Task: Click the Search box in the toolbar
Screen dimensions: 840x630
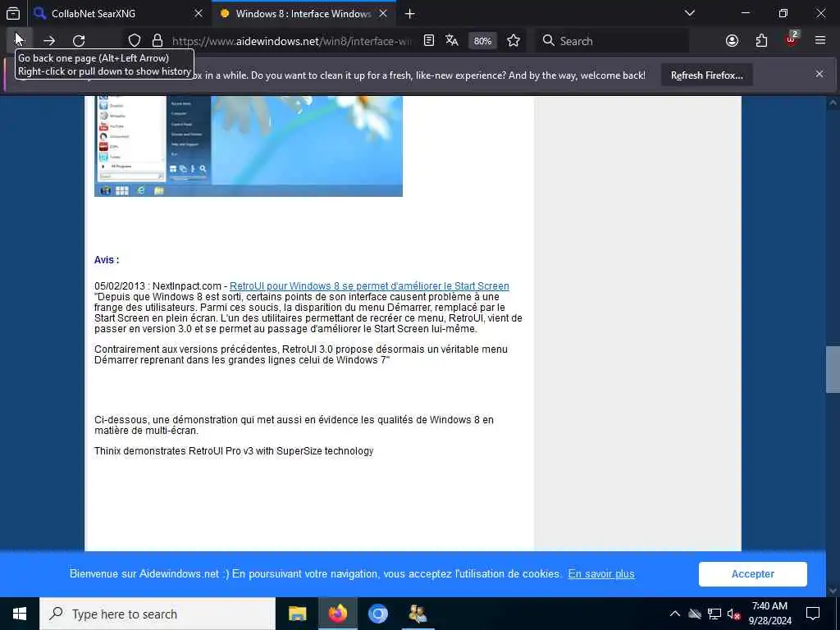Action: (612, 41)
